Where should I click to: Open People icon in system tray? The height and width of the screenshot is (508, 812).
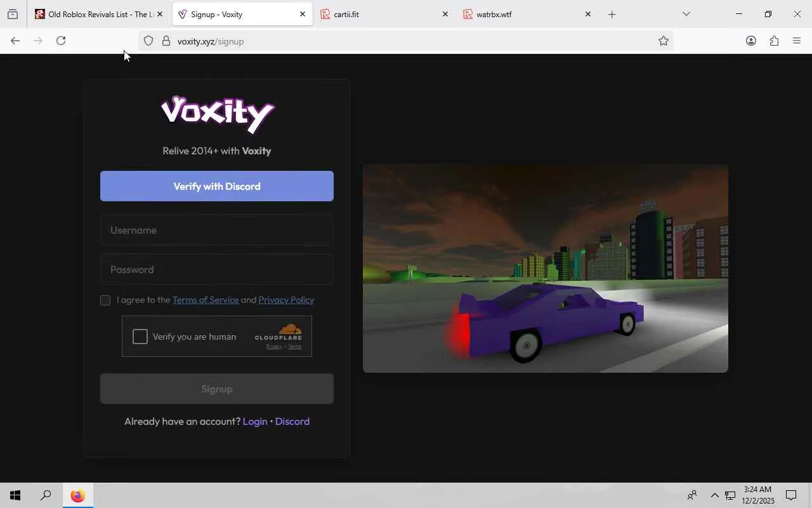click(x=692, y=495)
